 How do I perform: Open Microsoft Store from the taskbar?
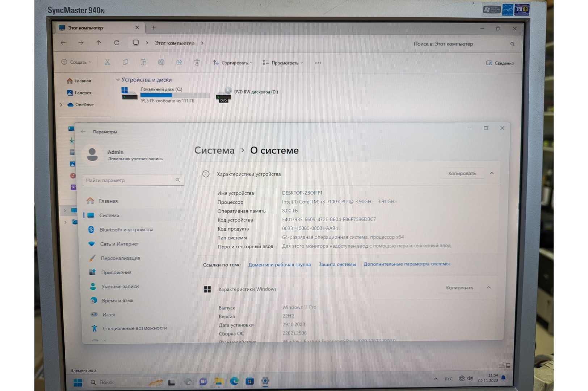(249, 381)
